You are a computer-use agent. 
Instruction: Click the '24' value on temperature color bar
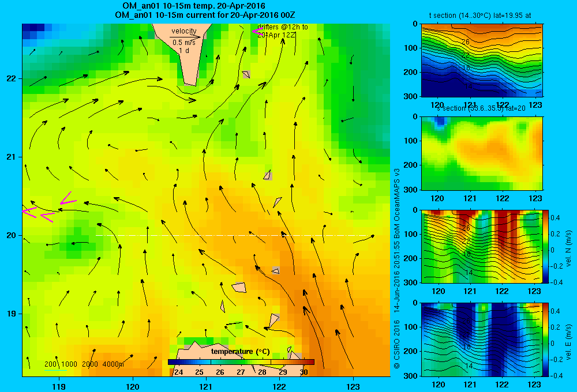click(x=178, y=372)
